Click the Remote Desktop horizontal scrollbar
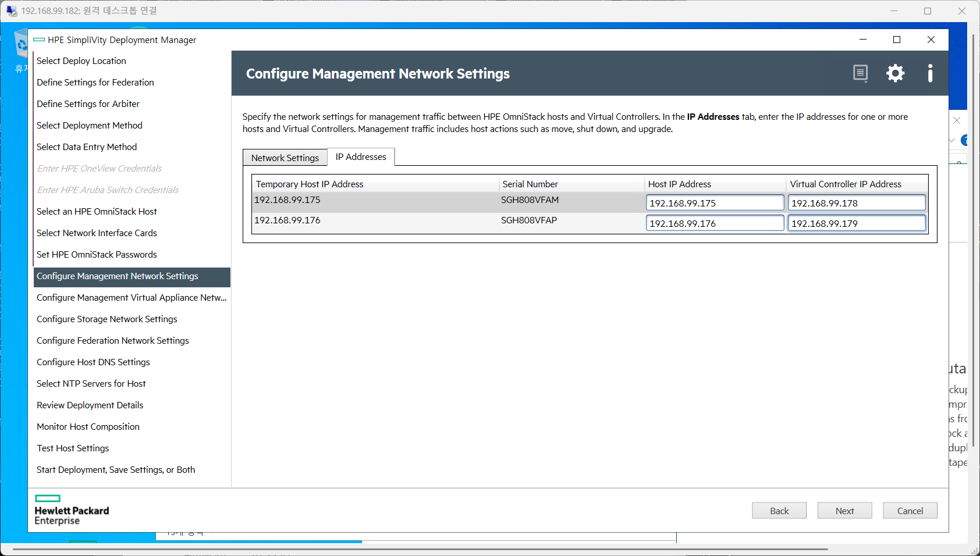The image size is (980, 556). [420, 549]
